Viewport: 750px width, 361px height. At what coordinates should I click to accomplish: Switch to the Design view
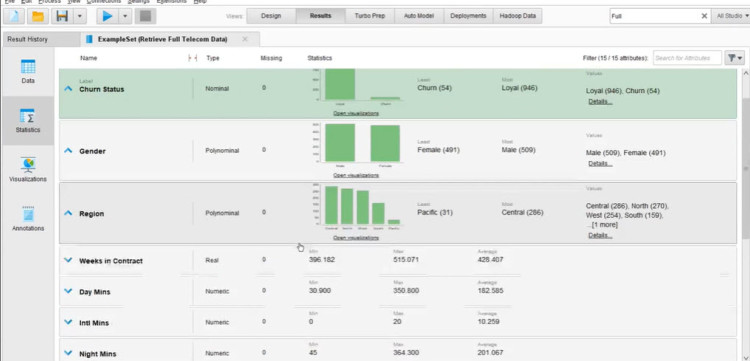point(271,16)
